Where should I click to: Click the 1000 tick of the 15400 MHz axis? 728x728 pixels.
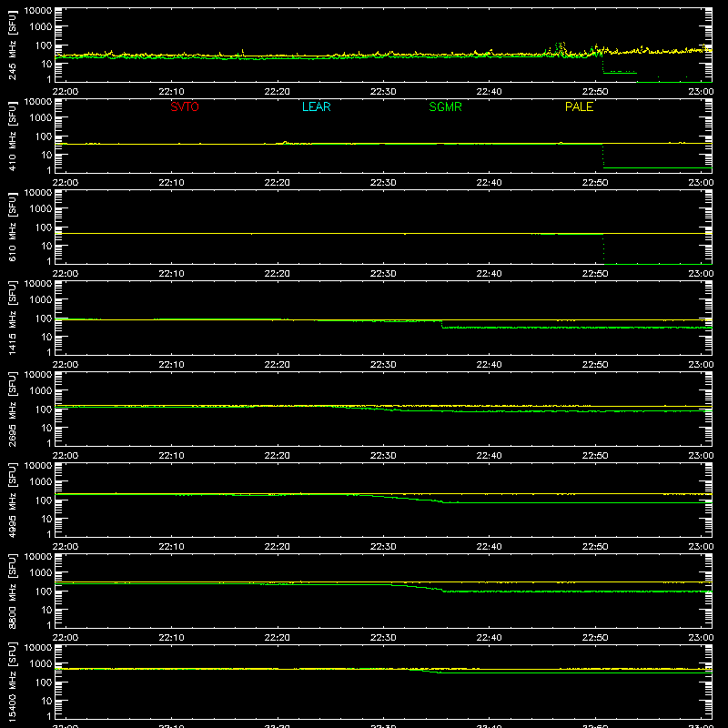(x=41, y=664)
